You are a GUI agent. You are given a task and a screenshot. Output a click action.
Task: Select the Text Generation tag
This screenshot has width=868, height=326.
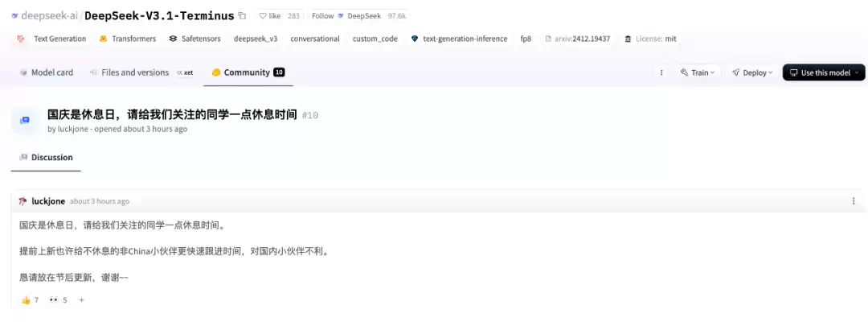[x=52, y=39]
